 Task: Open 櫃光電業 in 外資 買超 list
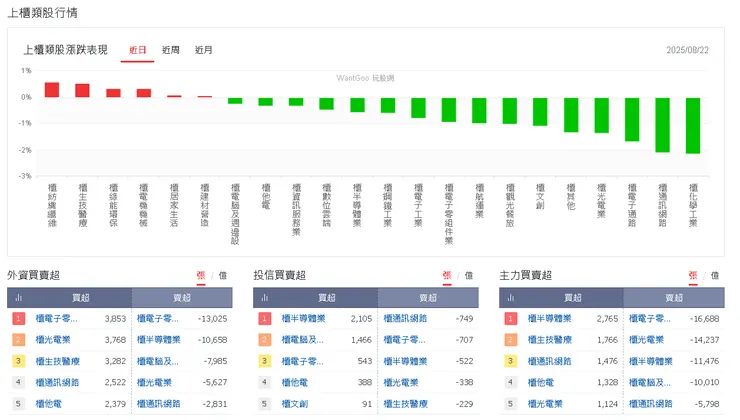pyautogui.click(x=53, y=340)
